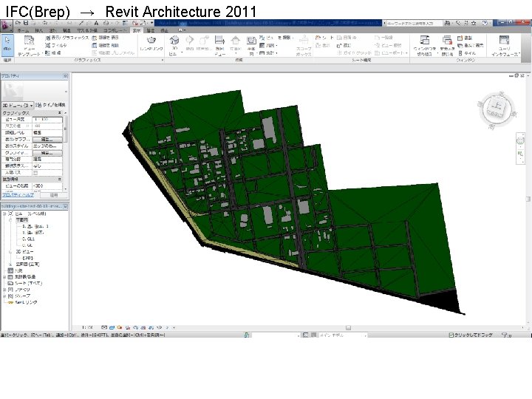This screenshot has height=399, width=532.
Task: Click the View Scale value field in Properties
Action: tap(47, 120)
